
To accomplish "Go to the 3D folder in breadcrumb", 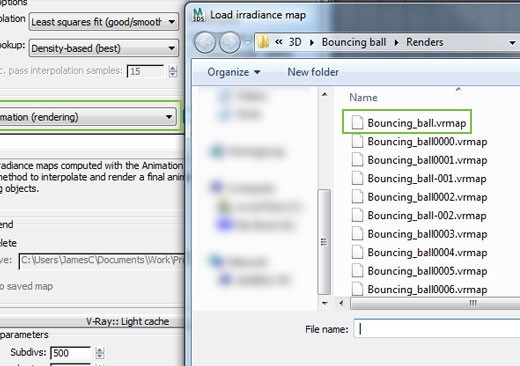I will coord(295,42).
